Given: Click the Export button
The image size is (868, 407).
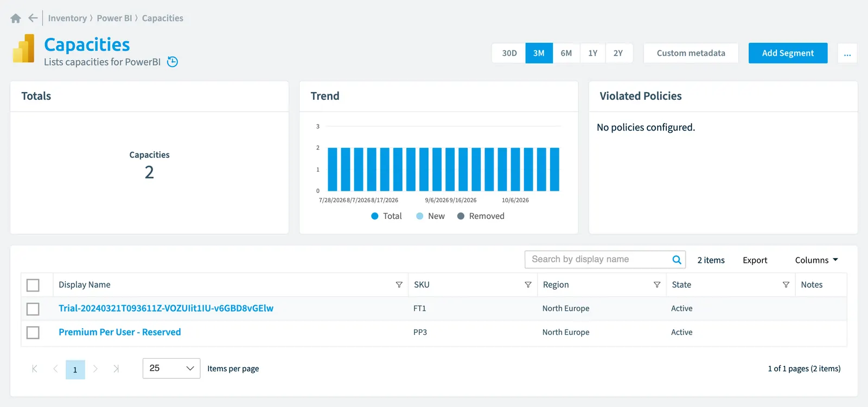Looking at the screenshot, I should [755, 260].
